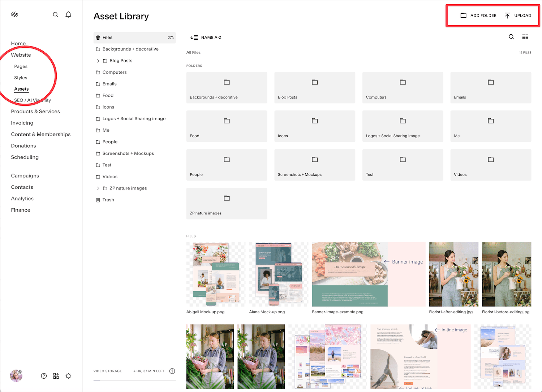Click the help question mark icon
This screenshot has height=392, width=542.
click(x=44, y=376)
